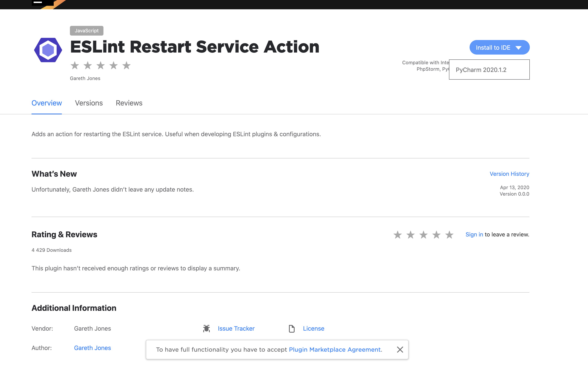The image size is (588, 369).
Task: Choose PyCharm 2020.1.2 from the install menu
Action: [489, 70]
